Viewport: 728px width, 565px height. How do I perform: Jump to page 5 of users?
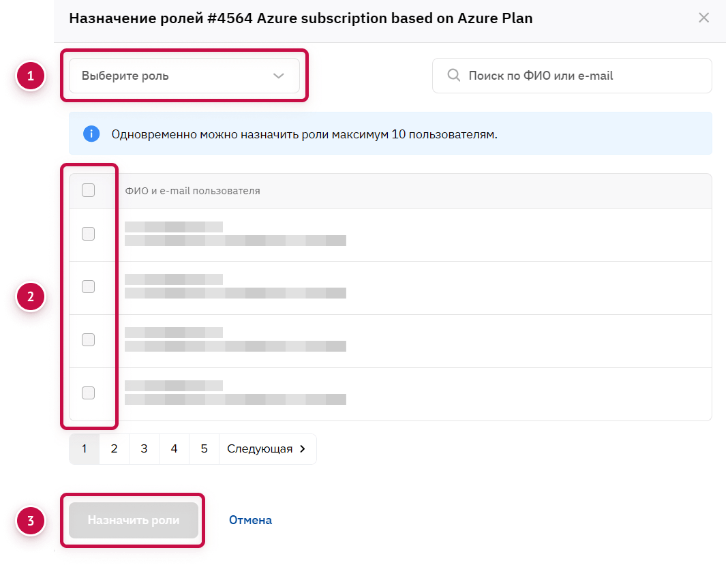204,449
